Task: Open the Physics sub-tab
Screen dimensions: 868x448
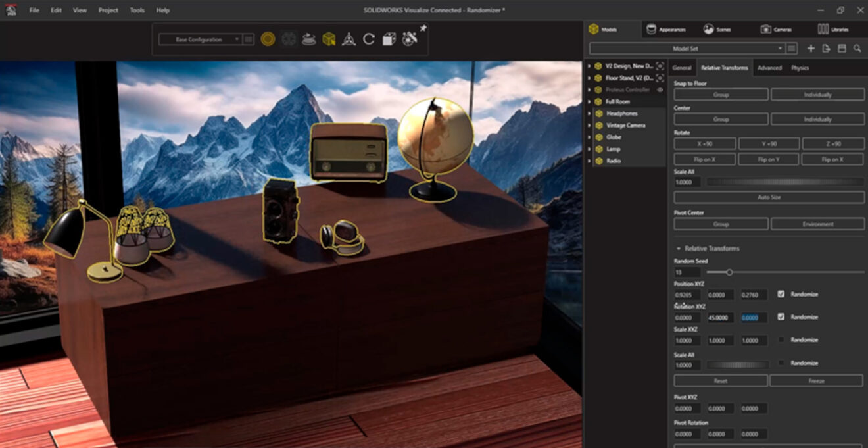Action: [800, 68]
